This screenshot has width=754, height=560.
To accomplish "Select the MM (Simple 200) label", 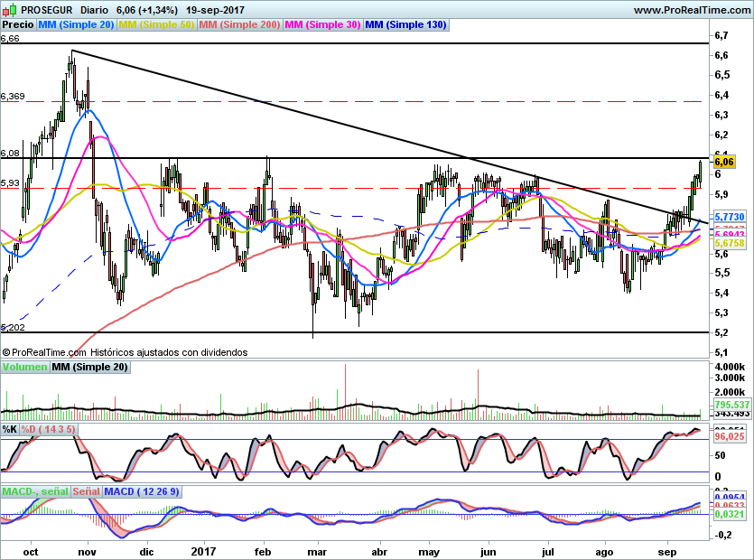I will [239, 25].
